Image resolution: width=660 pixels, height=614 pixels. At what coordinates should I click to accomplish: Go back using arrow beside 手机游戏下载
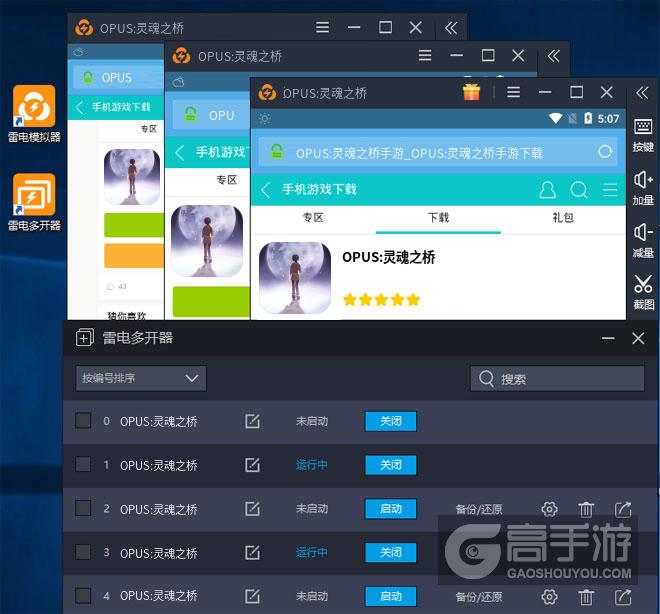click(x=266, y=190)
